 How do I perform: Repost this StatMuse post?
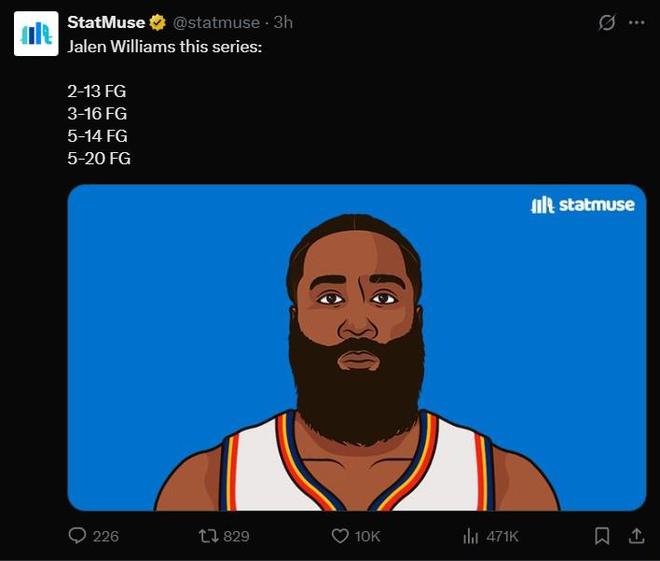tap(208, 536)
